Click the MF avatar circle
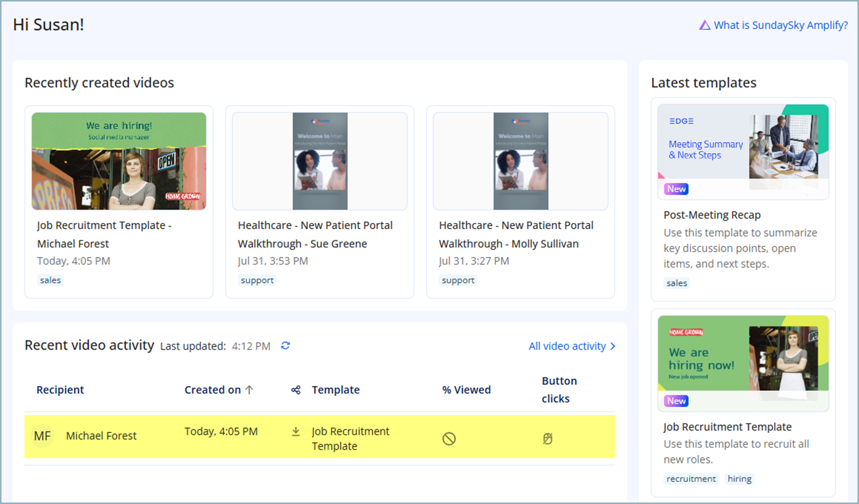This screenshot has height=504, width=859. click(42, 436)
